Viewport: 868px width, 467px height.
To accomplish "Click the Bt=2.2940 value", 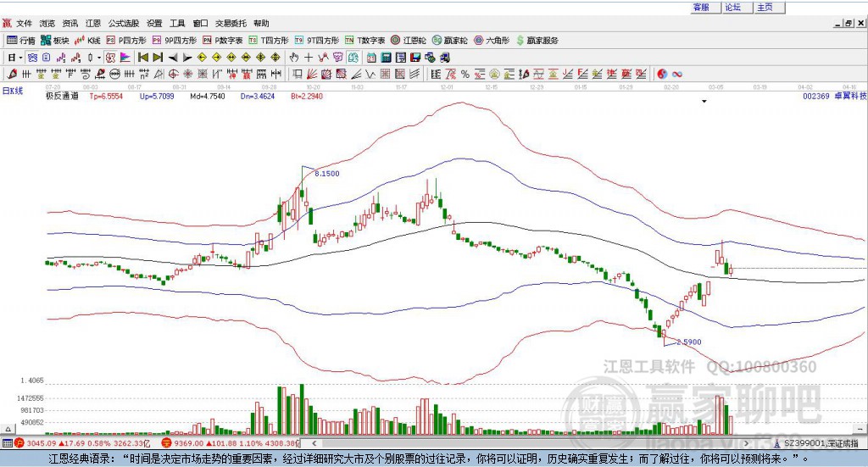I will 307,96.
